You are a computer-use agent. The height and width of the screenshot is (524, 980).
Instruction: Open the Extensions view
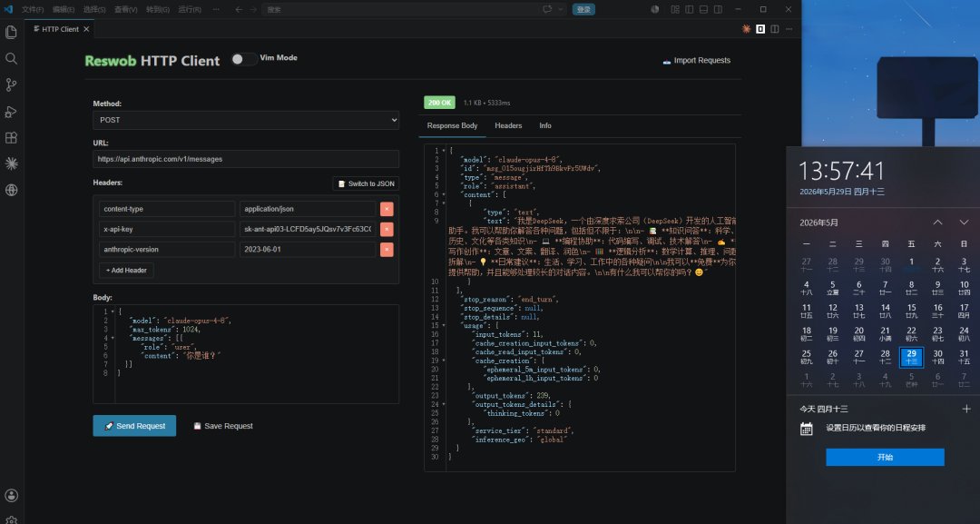11,137
